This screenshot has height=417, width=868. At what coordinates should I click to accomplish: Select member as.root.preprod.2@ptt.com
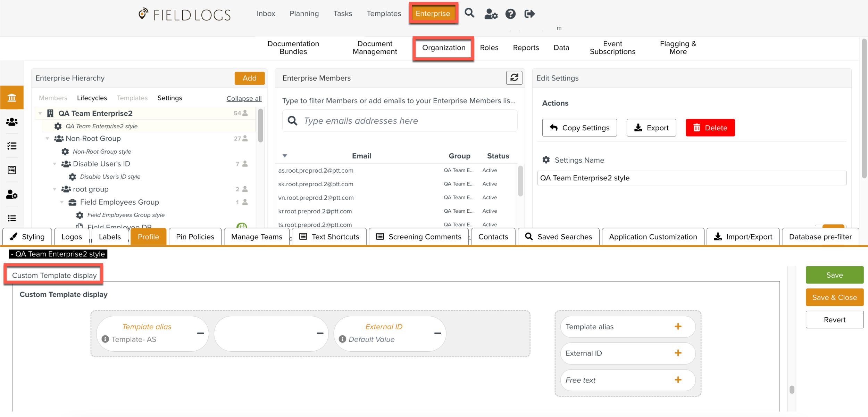316,170
